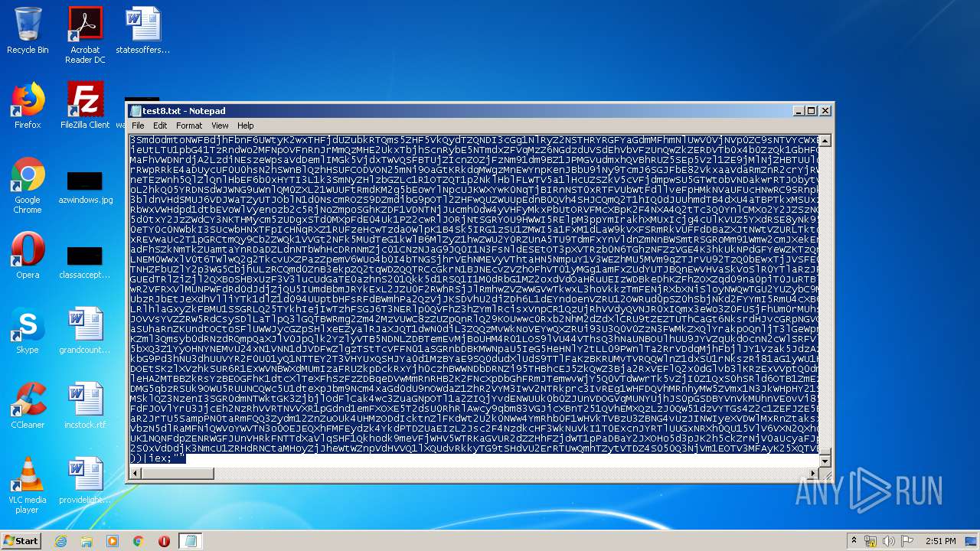
Task: Open FileZilla Client desktop shortcut
Action: 85,106
